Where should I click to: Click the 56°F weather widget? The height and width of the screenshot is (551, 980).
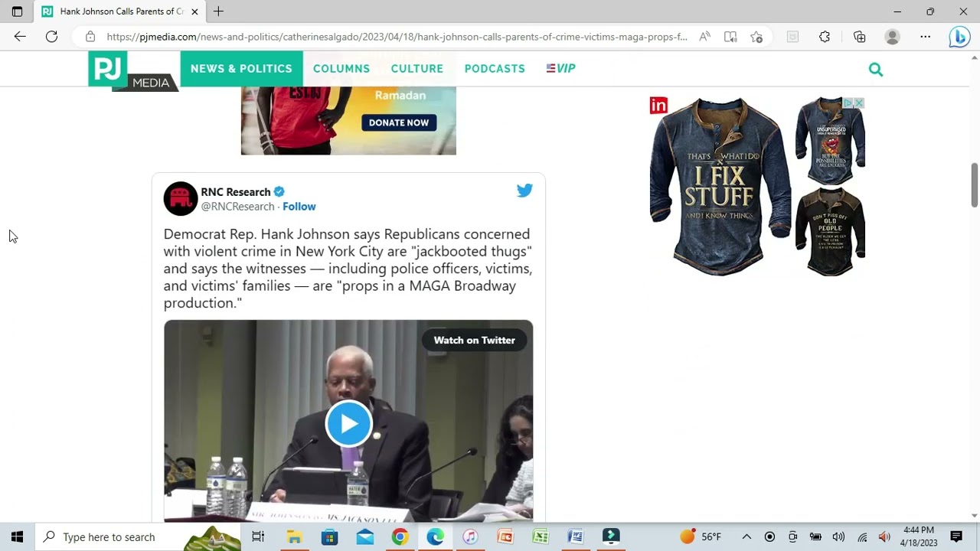pos(701,536)
